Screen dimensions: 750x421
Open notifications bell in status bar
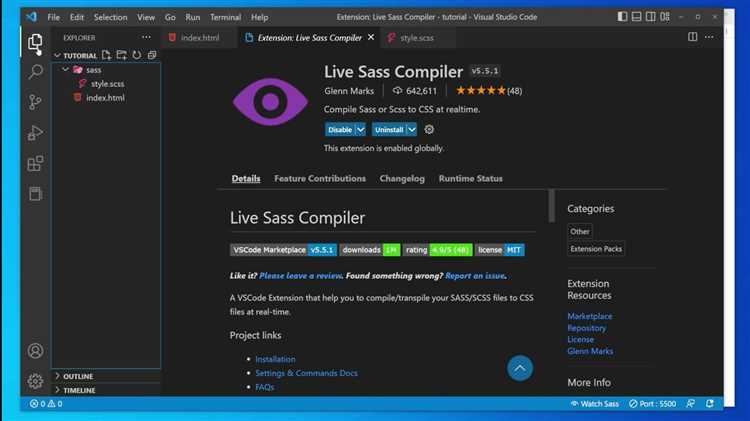click(x=710, y=403)
